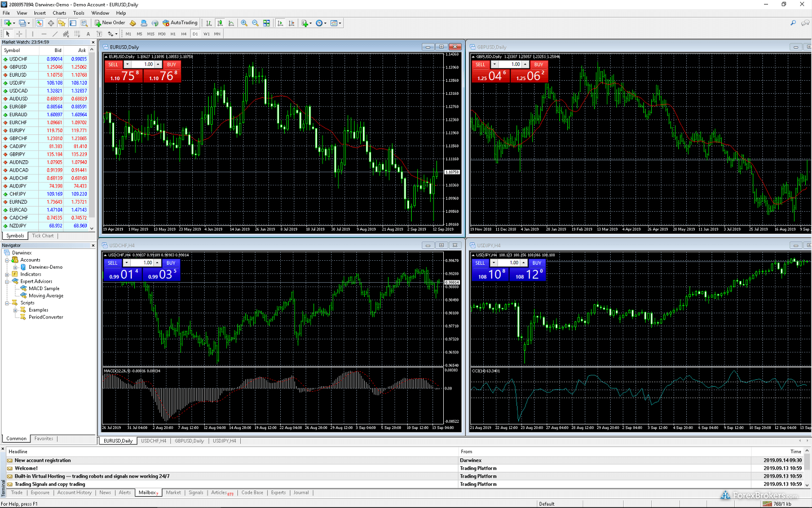Close the Navigator panel
The image size is (812, 508).
93,246
